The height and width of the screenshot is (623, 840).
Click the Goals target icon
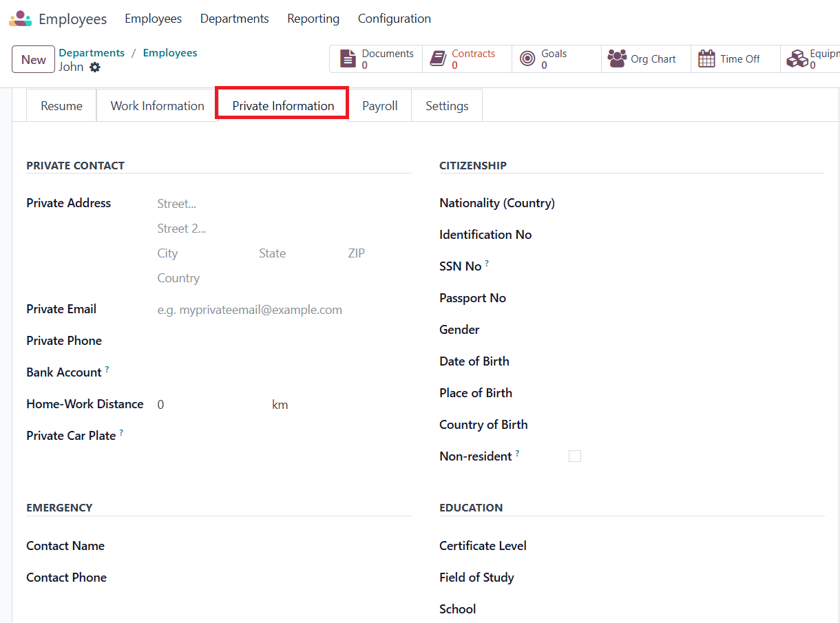[527, 59]
